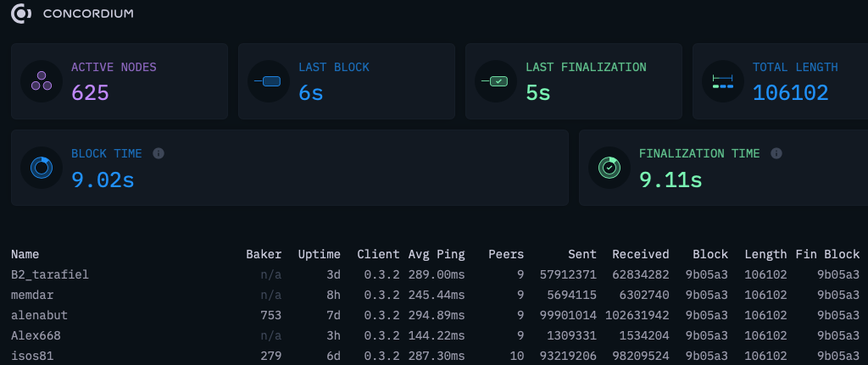Image resolution: width=868 pixels, height=365 pixels.
Task: Click the Last Block value 6s
Action: click(310, 92)
